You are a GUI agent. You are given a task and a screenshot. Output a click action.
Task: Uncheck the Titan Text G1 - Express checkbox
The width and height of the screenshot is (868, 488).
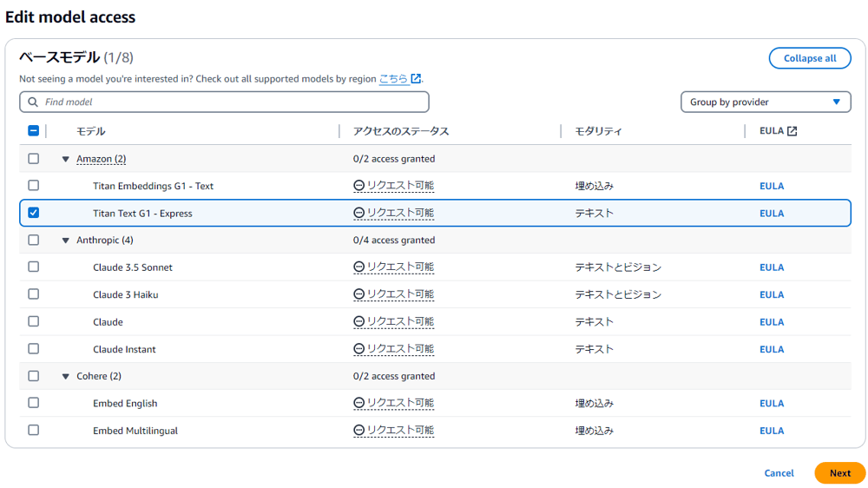[33, 213]
